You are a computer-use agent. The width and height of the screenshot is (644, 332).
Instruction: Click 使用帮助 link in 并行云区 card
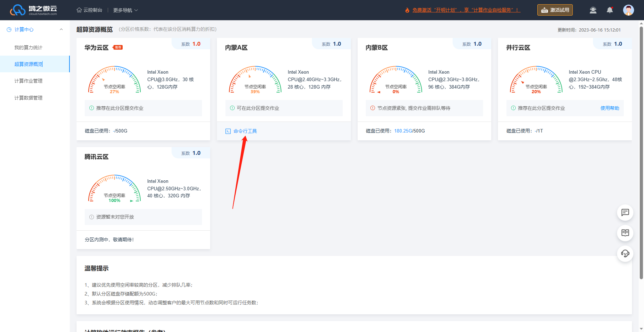pyautogui.click(x=610, y=108)
